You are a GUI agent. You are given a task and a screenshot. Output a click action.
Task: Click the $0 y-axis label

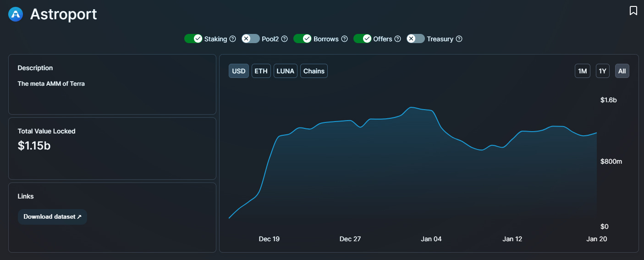click(x=604, y=227)
